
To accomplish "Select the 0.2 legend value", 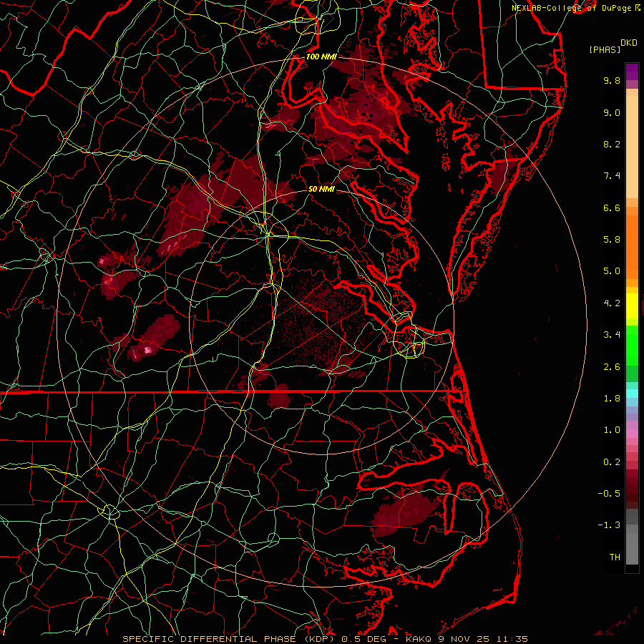I will pos(612,462).
